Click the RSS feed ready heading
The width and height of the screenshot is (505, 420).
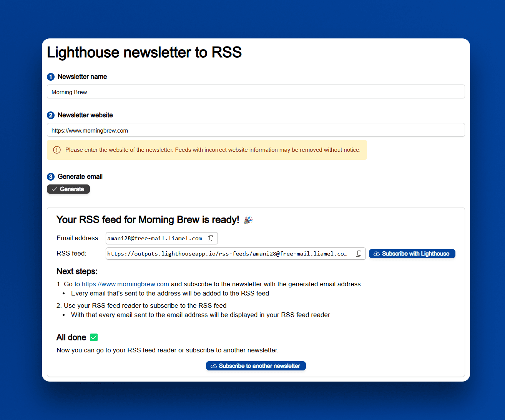pyautogui.click(x=148, y=220)
